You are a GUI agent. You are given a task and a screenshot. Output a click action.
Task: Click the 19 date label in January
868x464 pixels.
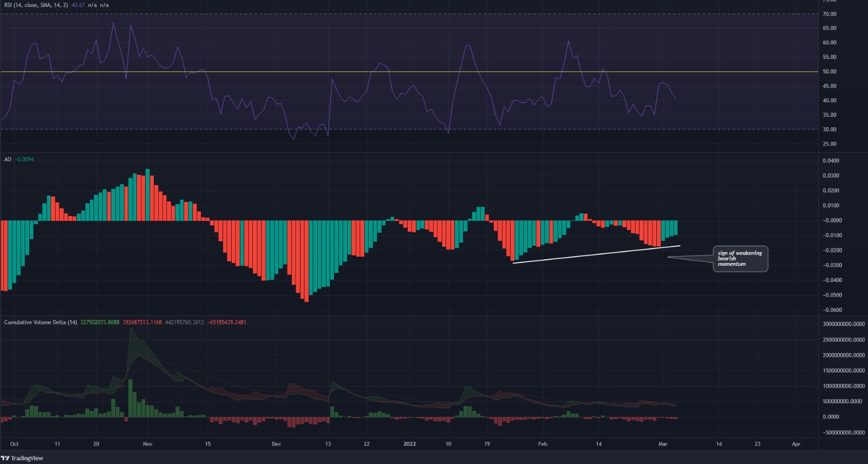[x=487, y=444]
